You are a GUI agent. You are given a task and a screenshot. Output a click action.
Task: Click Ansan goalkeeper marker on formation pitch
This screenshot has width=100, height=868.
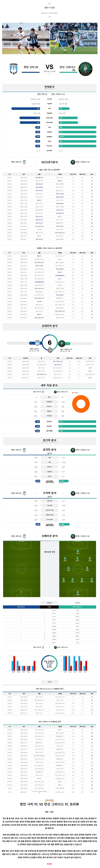tap(78, 592)
